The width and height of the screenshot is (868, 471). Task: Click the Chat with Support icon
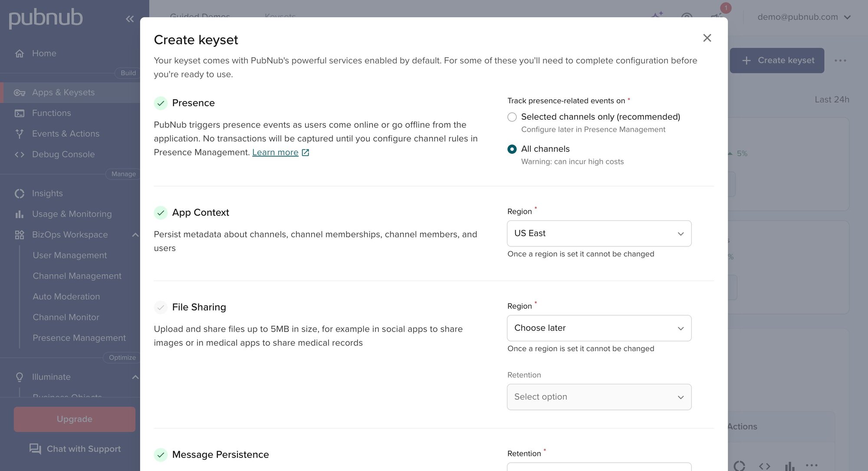point(35,449)
